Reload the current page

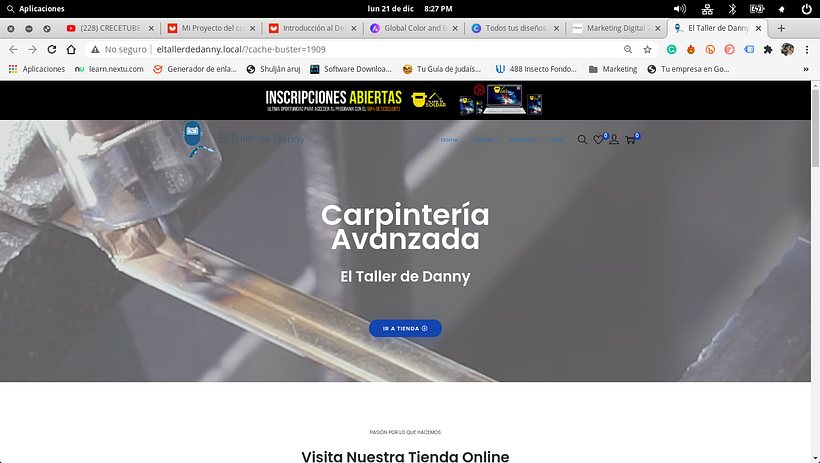(52, 49)
